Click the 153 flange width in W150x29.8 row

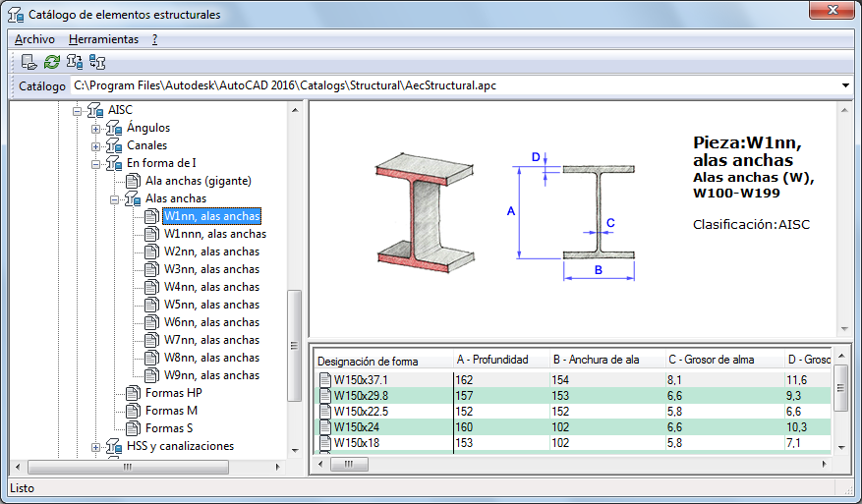coord(560,396)
